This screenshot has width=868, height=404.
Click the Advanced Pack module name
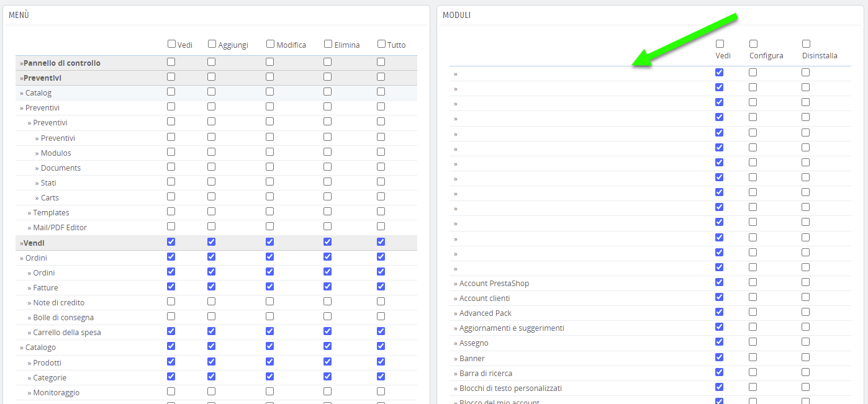click(x=486, y=313)
